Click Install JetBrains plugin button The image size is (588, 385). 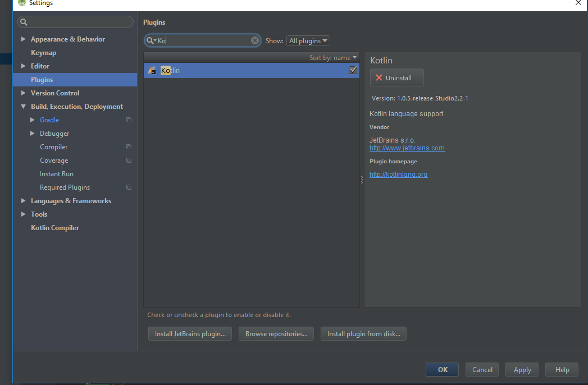190,333
